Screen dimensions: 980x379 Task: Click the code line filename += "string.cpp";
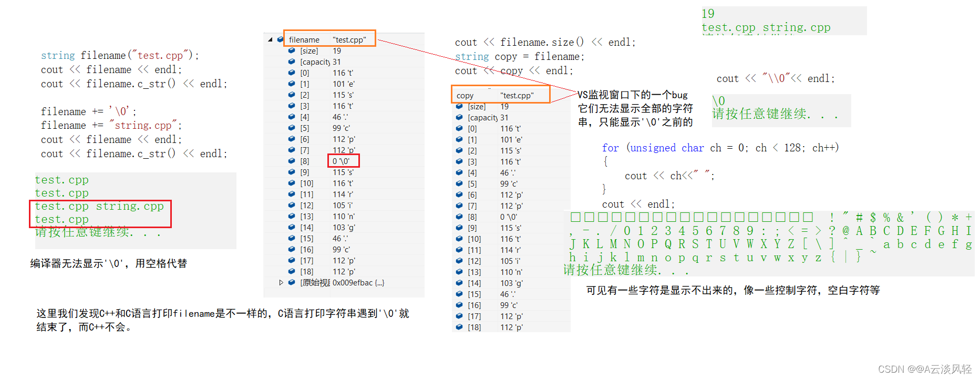(111, 125)
